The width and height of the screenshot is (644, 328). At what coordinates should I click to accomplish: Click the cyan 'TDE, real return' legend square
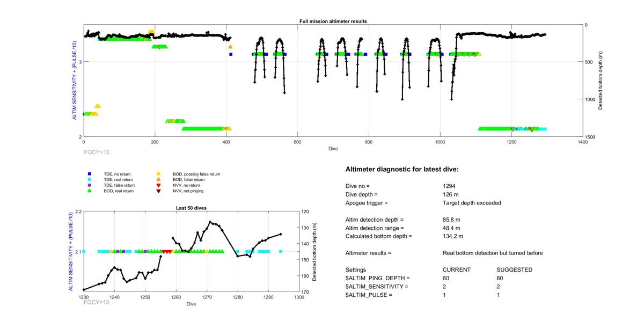click(90, 180)
